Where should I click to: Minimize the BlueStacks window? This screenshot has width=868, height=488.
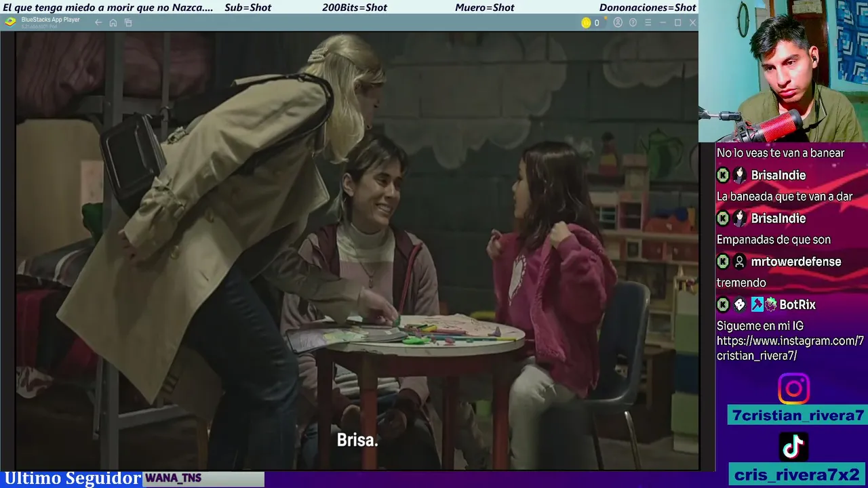(x=663, y=22)
